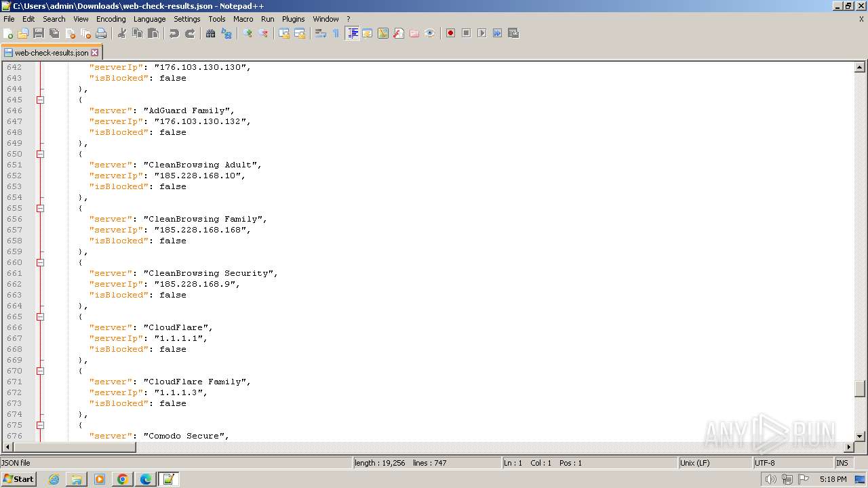Screen dimensions: 868x488
Task: Save the current file via toolbar
Action: coord(39,33)
